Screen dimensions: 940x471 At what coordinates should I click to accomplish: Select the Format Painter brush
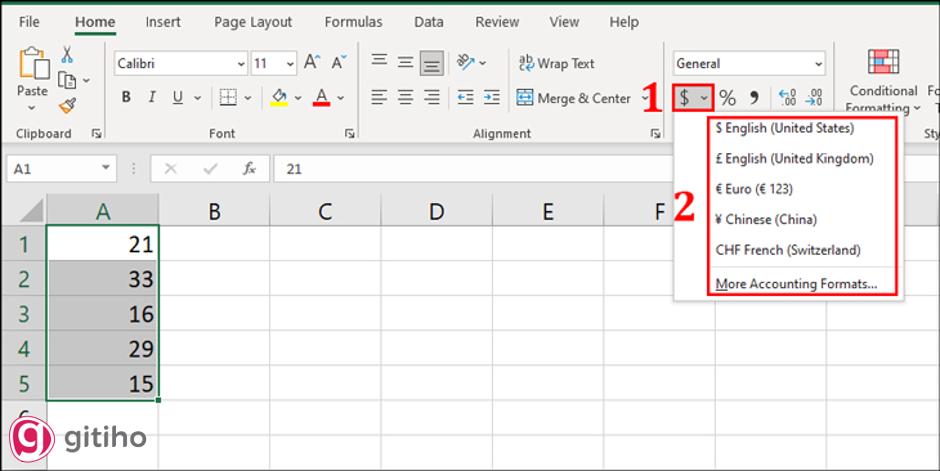67,105
